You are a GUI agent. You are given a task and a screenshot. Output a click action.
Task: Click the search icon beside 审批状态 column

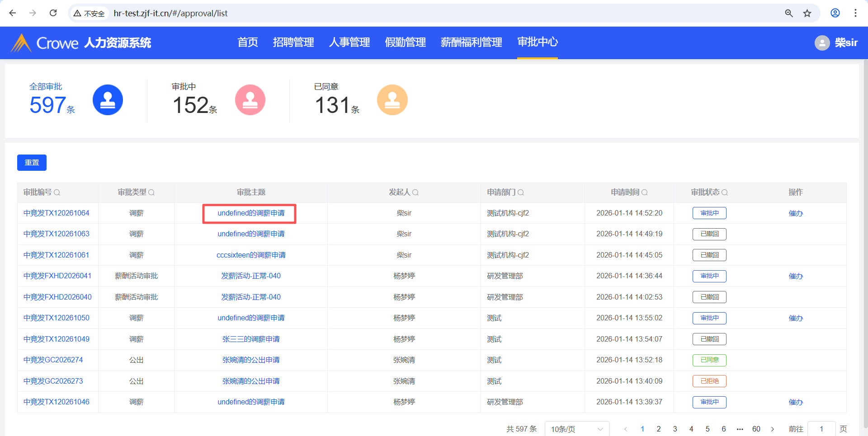pyautogui.click(x=725, y=192)
